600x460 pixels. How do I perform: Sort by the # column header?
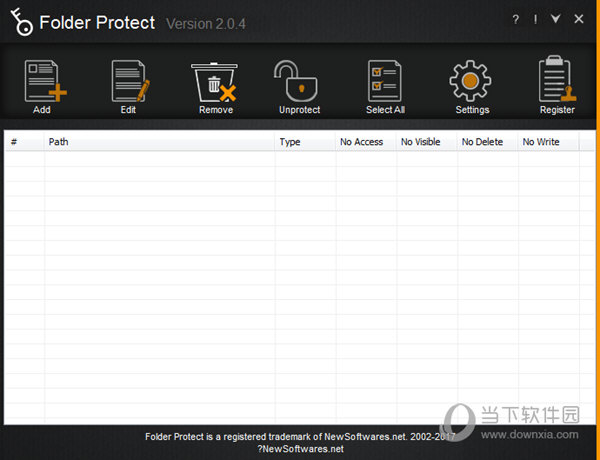point(24,142)
